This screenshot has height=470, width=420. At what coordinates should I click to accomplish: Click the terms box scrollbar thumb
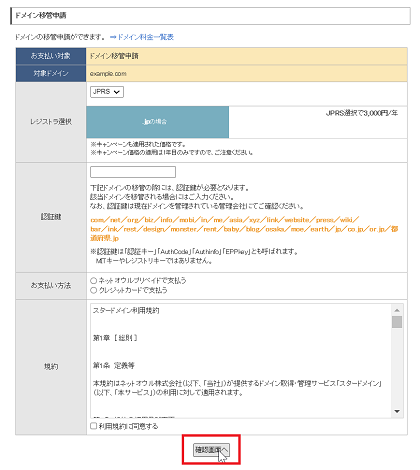click(x=397, y=322)
